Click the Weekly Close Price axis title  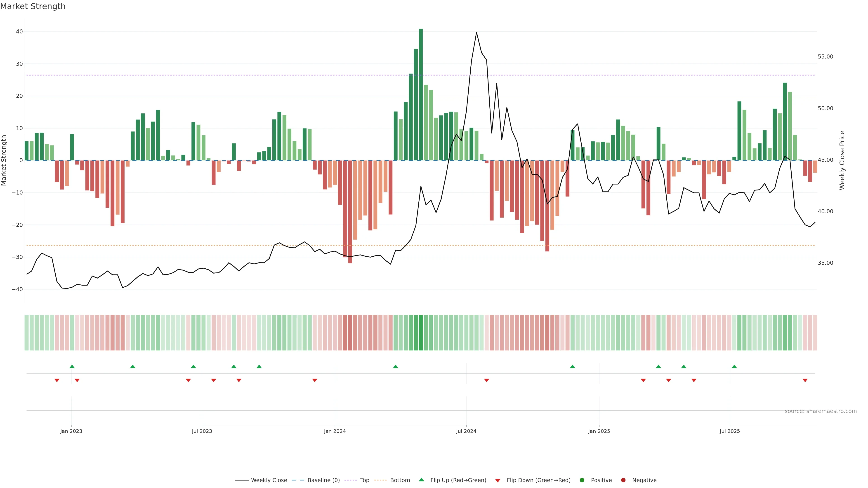pyautogui.click(x=842, y=160)
